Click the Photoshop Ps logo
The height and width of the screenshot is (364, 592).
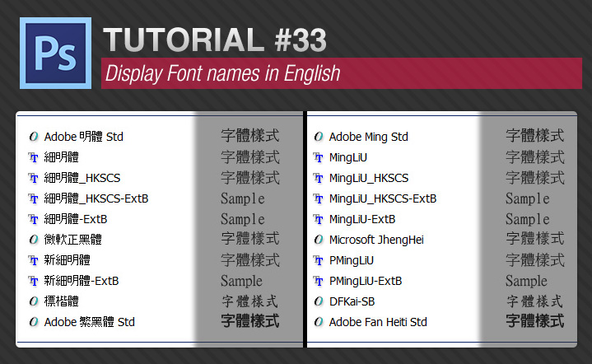(54, 54)
